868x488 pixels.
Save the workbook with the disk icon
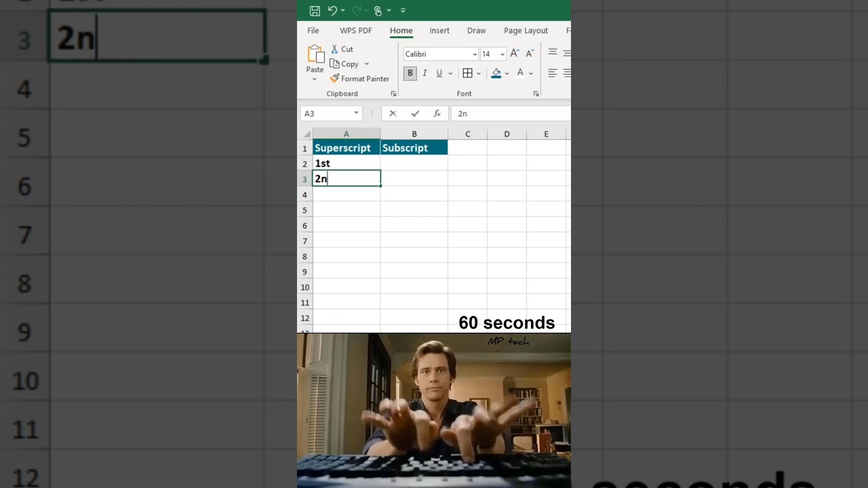click(315, 10)
